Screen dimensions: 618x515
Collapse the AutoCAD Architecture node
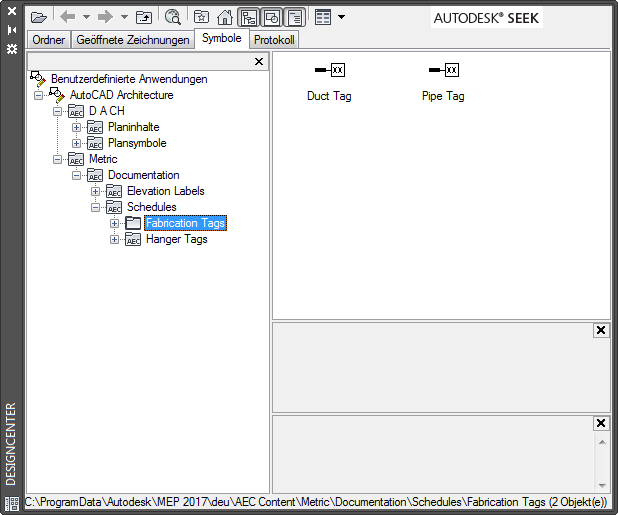[x=38, y=95]
